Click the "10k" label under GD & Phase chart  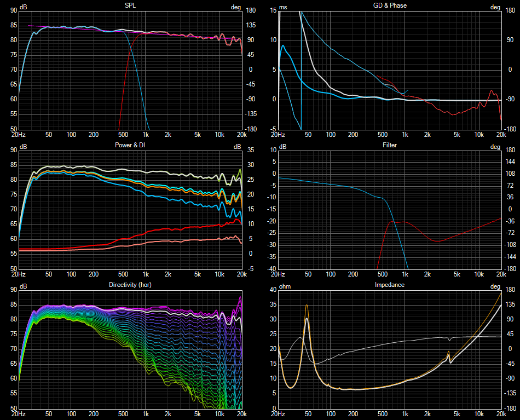479,135
